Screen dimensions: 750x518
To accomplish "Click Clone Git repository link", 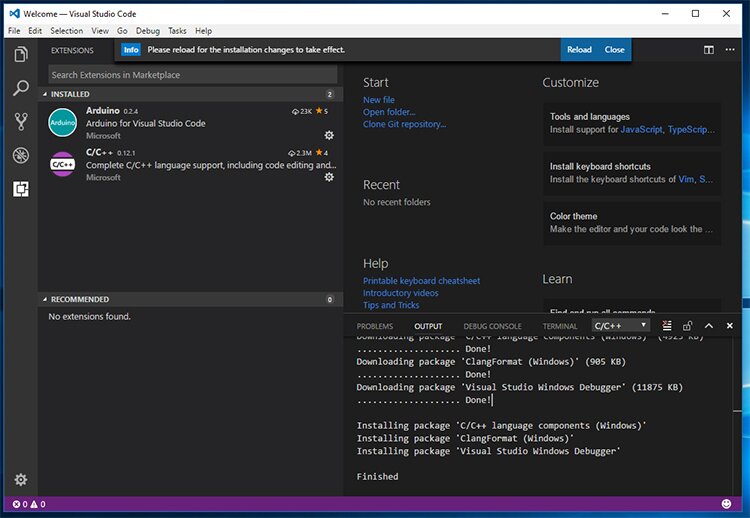I will coord(404,124).
